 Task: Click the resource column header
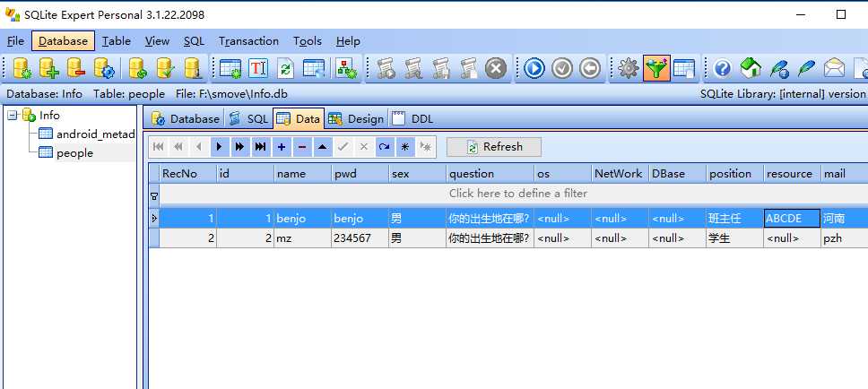click(x=792, y=174)
